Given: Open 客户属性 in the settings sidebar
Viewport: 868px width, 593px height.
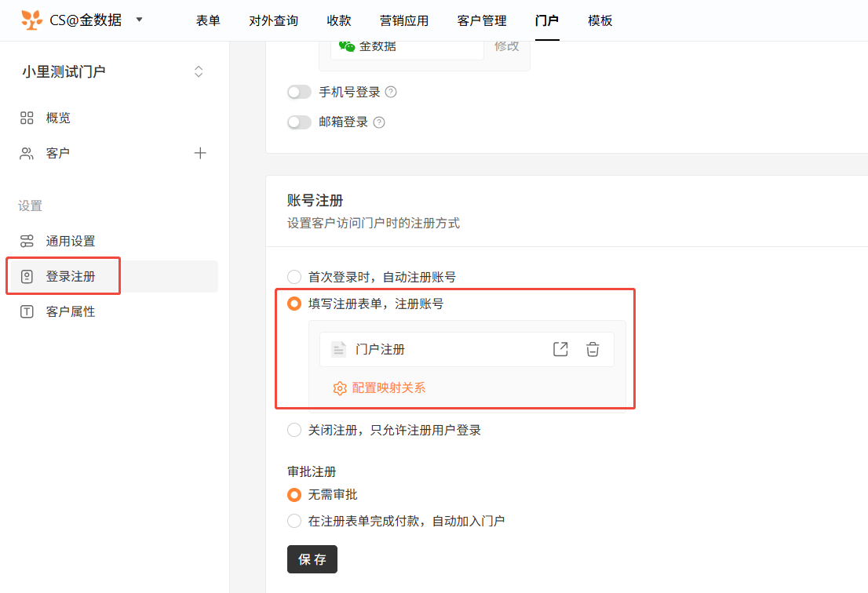Looking at the screenshot, I should point(70,311).
